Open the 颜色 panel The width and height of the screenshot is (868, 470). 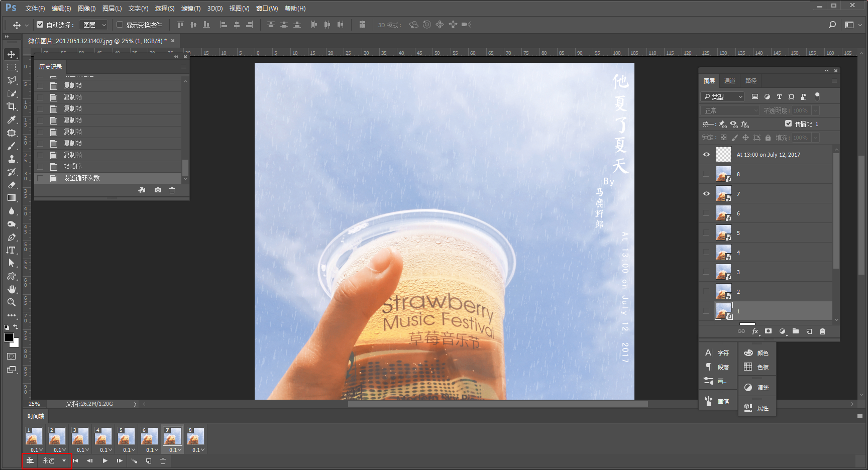756,353
